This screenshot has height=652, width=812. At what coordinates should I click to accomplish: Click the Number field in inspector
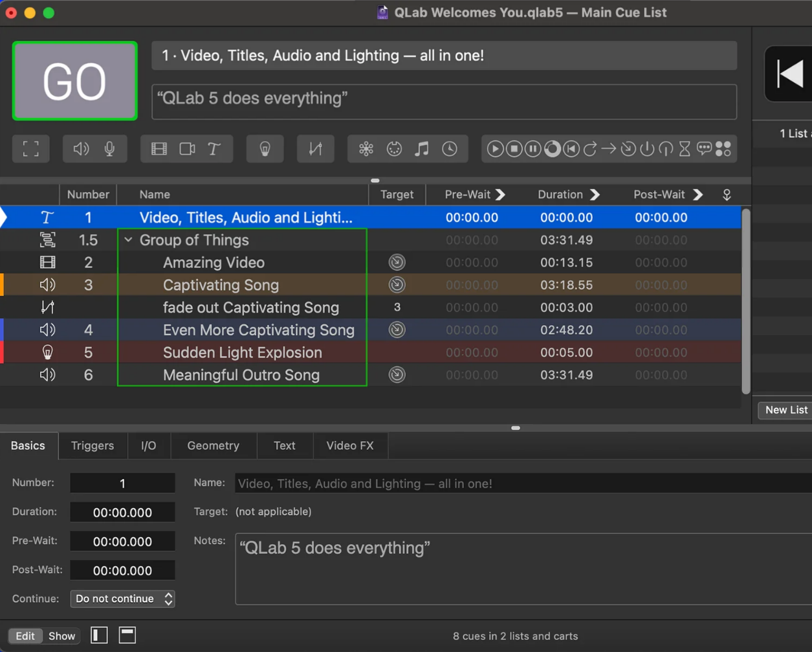tap(122, 483)
